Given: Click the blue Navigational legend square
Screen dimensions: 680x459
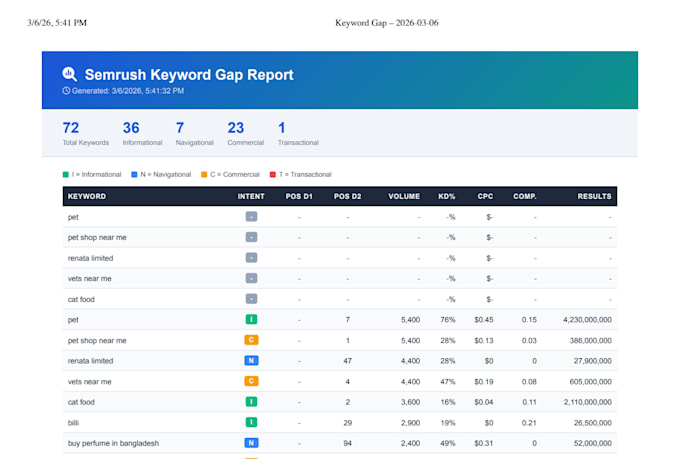Looking at the screenshot, I should (134, 174).
